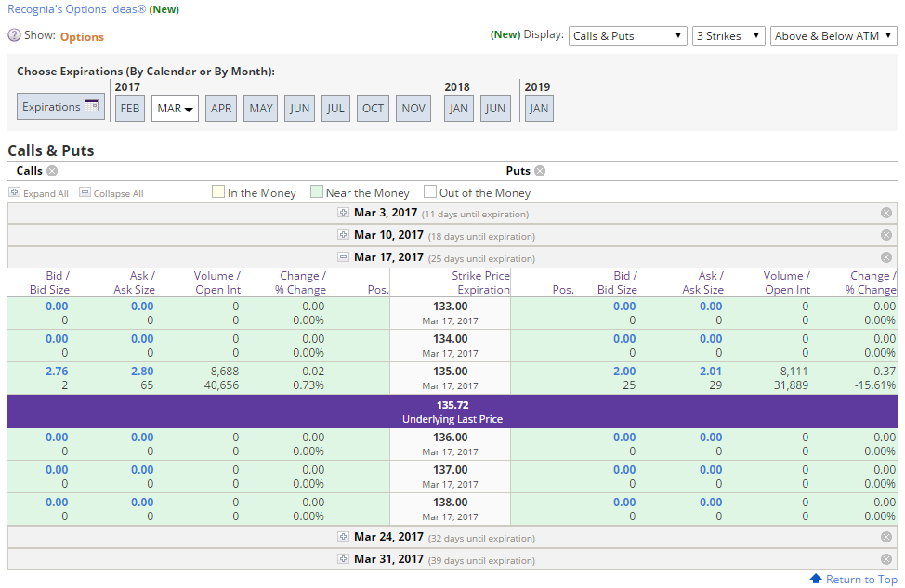Click the put open interest 31,889 value
This screenshot has height=588, width=905.
click(x=791, y=385)
